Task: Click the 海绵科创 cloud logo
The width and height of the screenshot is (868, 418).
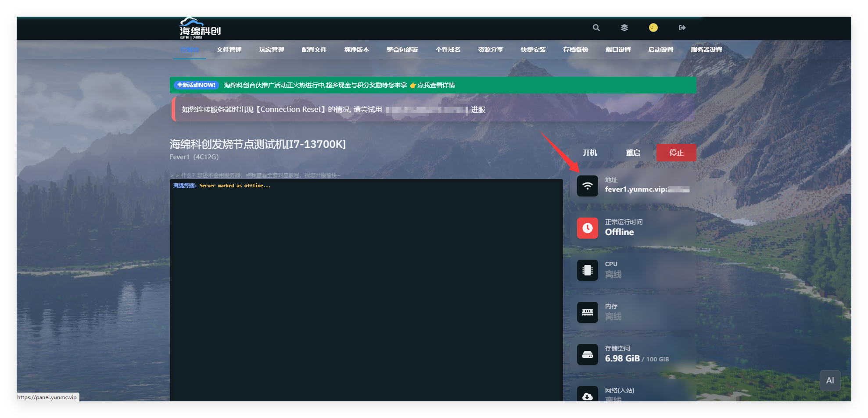Action: 200,29
